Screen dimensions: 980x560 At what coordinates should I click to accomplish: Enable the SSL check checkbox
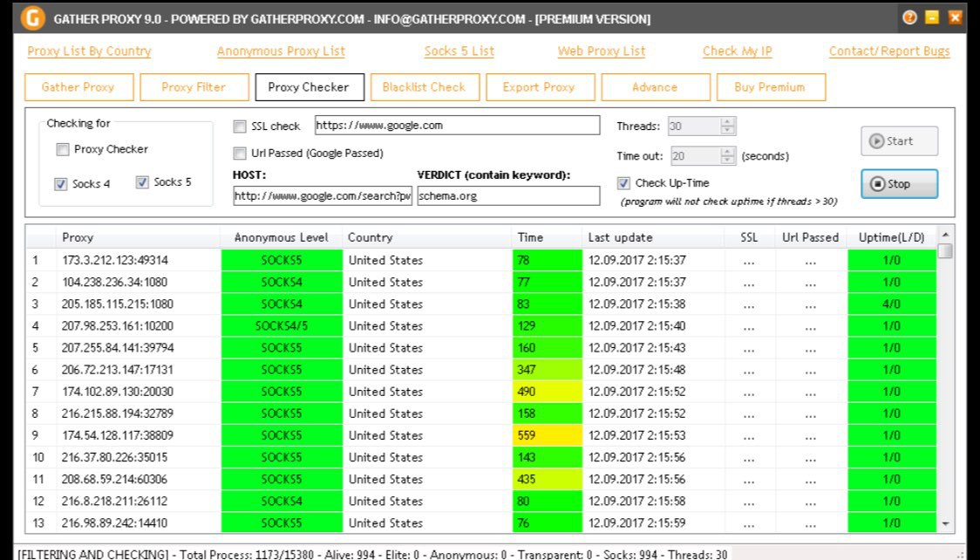coord(240,126)
